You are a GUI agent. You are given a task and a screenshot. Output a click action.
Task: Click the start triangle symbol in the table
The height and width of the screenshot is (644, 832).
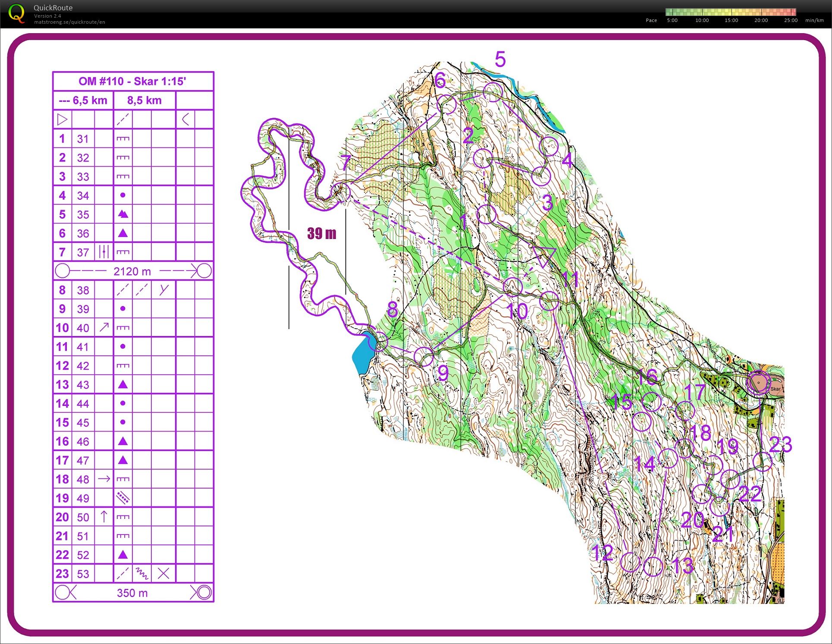click(62, 119)
